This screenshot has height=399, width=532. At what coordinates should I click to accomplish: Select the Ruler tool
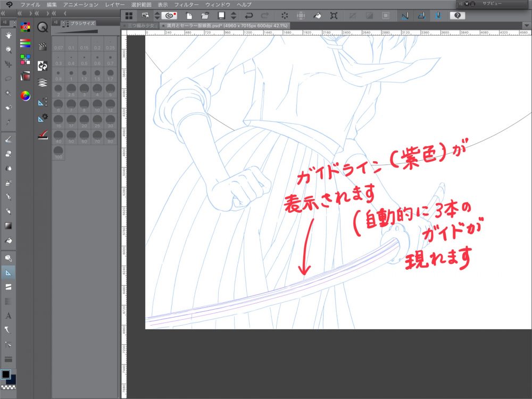point(9,272)
